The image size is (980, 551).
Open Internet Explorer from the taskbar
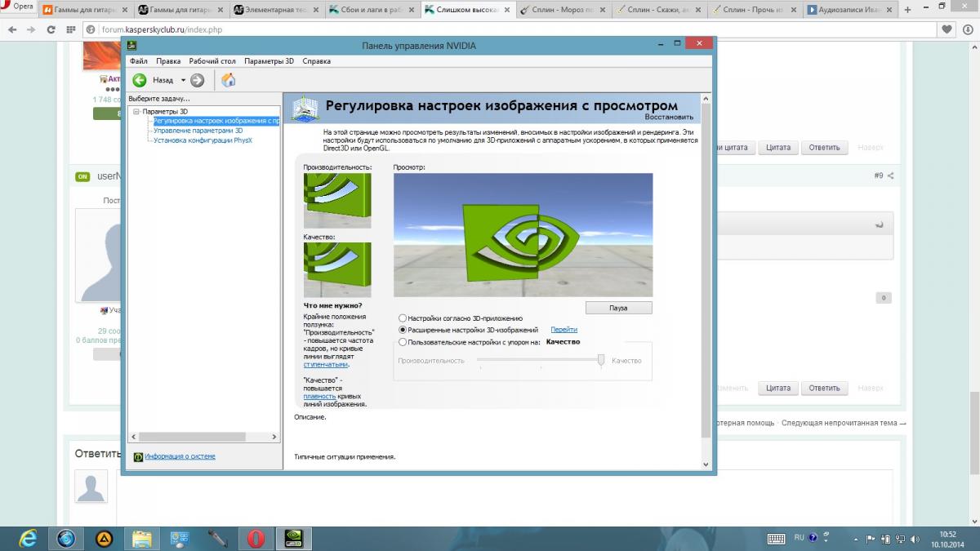(27, 538)
